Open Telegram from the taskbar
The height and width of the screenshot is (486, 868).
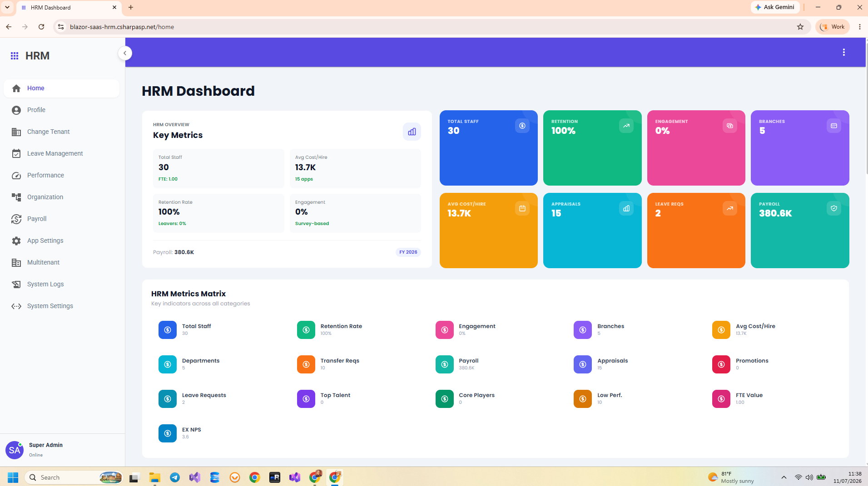(x=175, y=477)
